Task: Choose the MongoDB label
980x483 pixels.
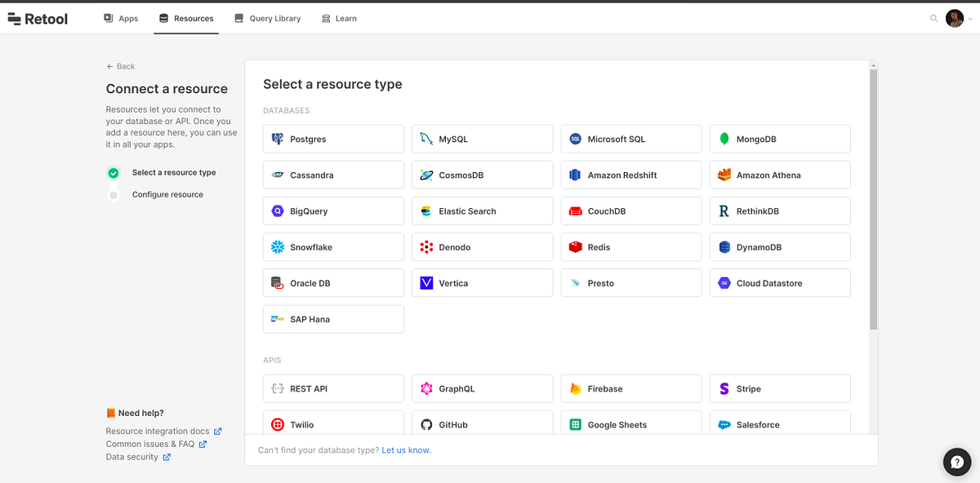Action: [x=756, y=140]
